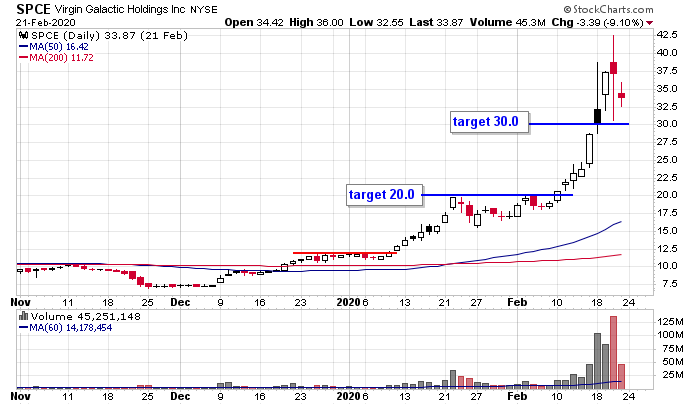Click the blue horizontal line at 30.0
The width and height of the screenshot is (700, 405).
(579, 124)
